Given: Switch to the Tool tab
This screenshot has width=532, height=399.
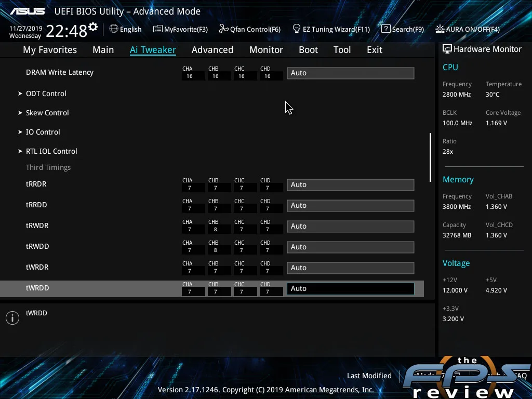Looking at the screenshot, I should [x=342, y=50].
